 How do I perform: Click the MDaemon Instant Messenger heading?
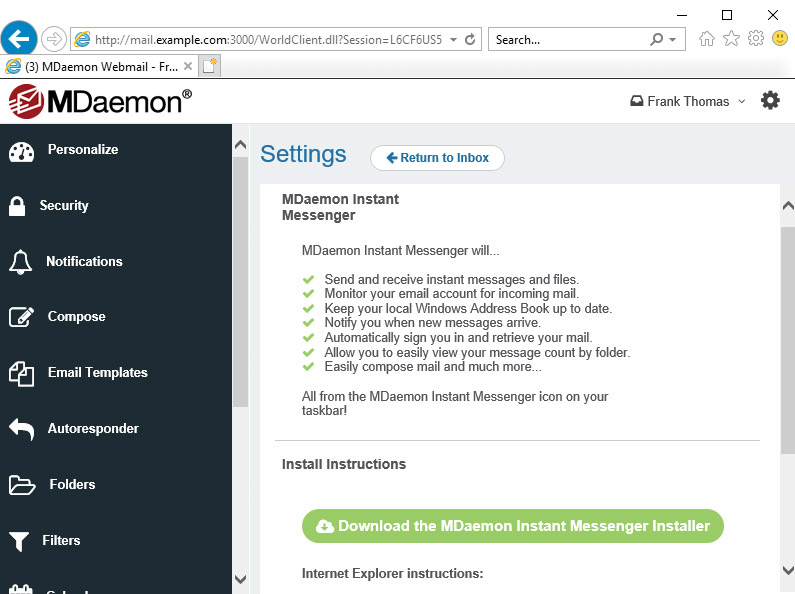(x=340, y=207)
